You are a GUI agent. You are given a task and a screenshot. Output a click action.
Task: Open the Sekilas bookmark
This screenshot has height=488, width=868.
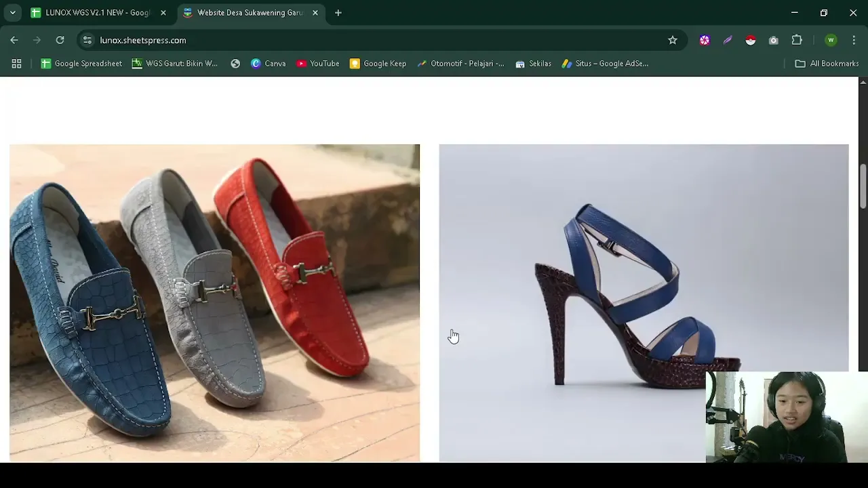pos(533,64)
